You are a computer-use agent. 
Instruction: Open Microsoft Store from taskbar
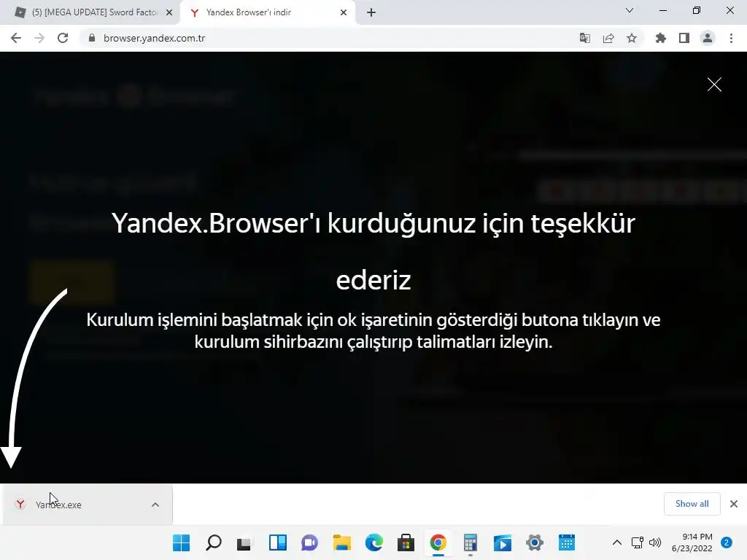point(406,542)
